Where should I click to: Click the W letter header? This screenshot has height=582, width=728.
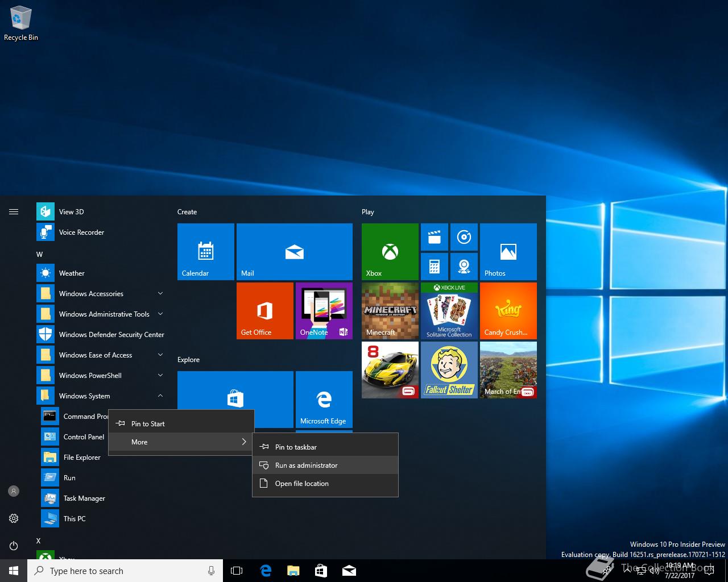click(x=39, y=254)
